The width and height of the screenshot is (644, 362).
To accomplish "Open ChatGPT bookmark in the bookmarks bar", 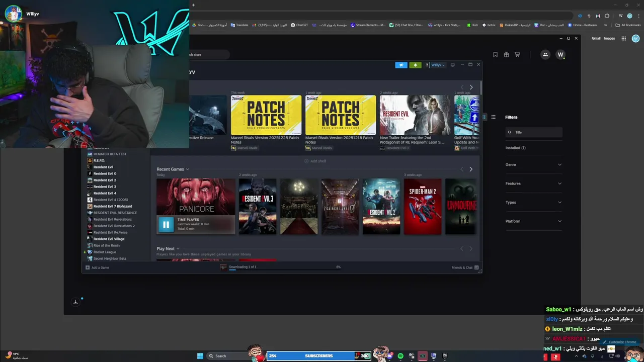I will click(x=299, y=25).
